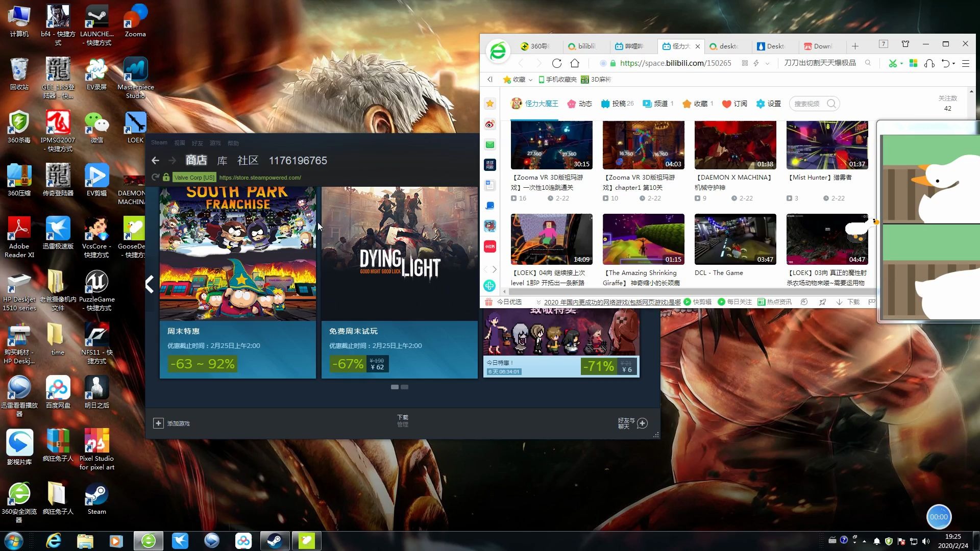Expand the 收藏 dropdown arrow
The height and width of the screenshot is (551, 980).
(x=531, y=80)
